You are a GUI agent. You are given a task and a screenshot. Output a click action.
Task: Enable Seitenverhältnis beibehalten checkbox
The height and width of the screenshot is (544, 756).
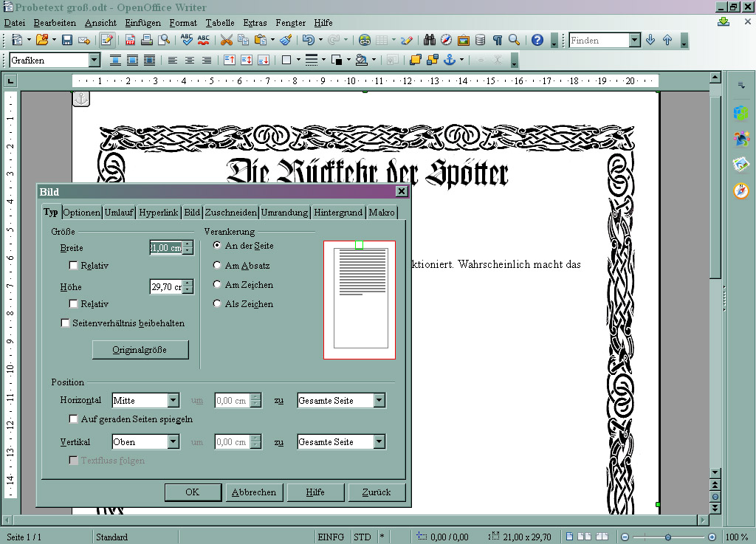(66, 323)
